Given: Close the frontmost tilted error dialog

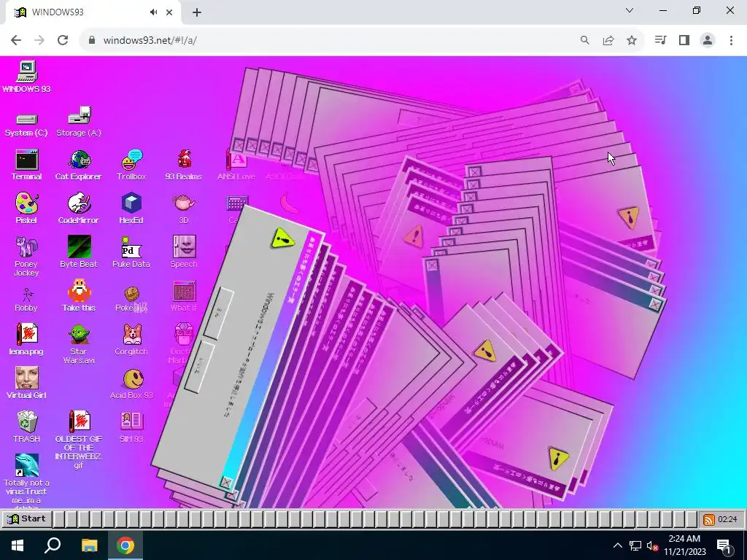Looking at the screenshot, I should (x=226, y=483).
